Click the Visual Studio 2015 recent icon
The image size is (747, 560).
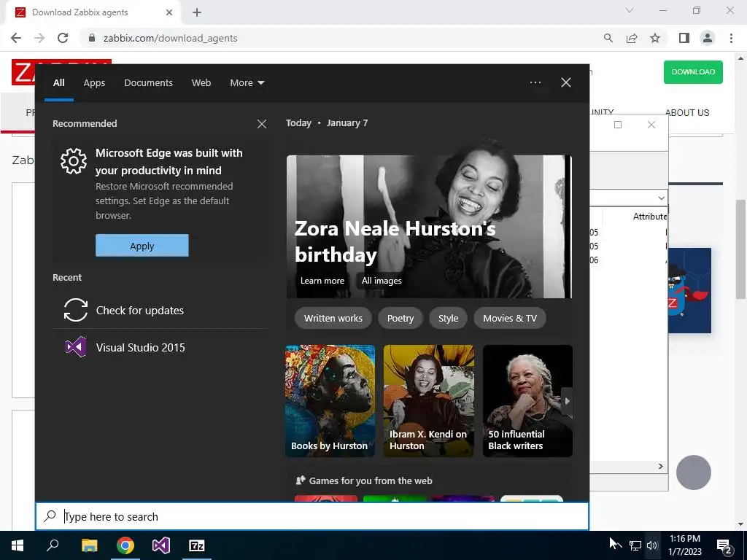click(76, 347)
